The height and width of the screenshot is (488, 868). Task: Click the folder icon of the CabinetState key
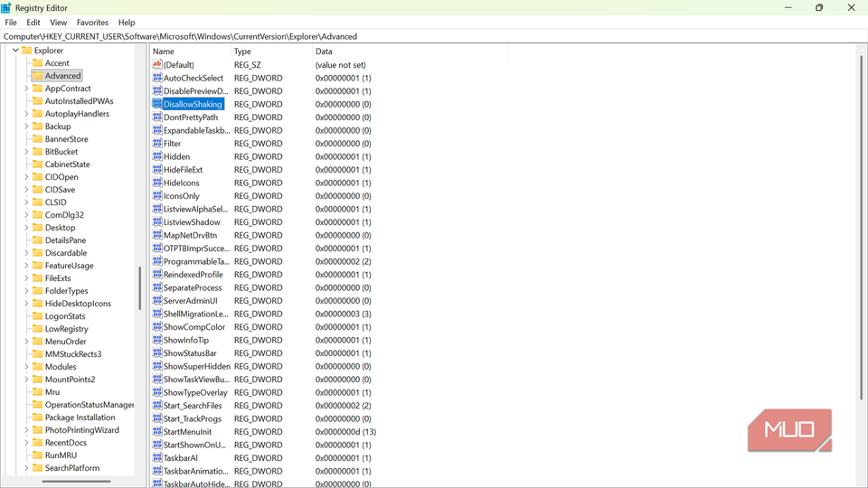tap(38, 164)
